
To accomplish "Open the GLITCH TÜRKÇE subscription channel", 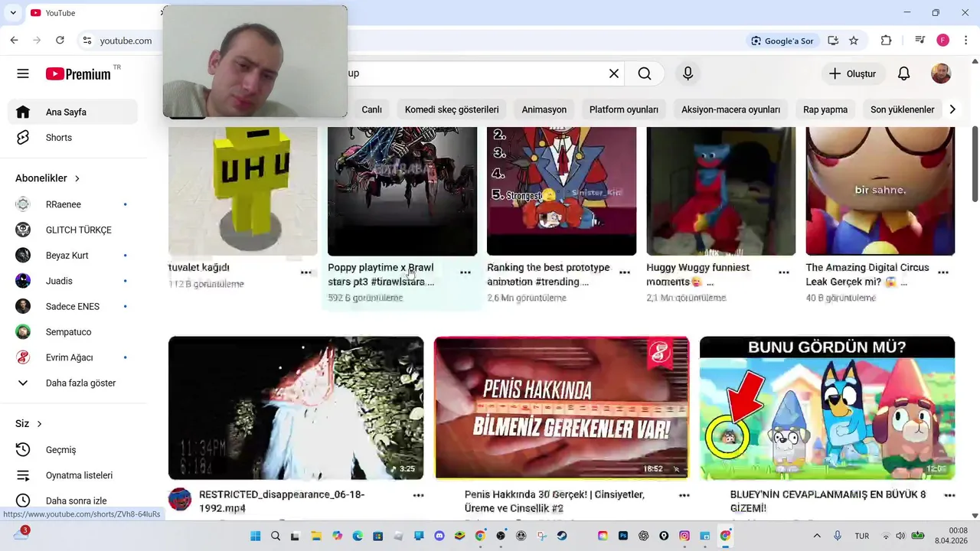I will point(73,230).
